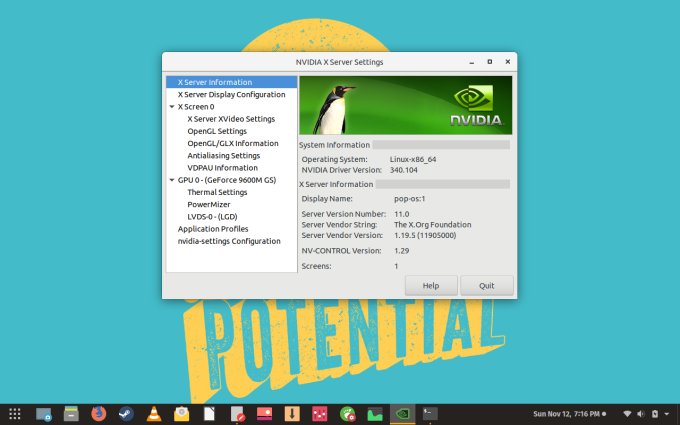
Task: Open the mail envelope app in dock
Action: point(182,414)
